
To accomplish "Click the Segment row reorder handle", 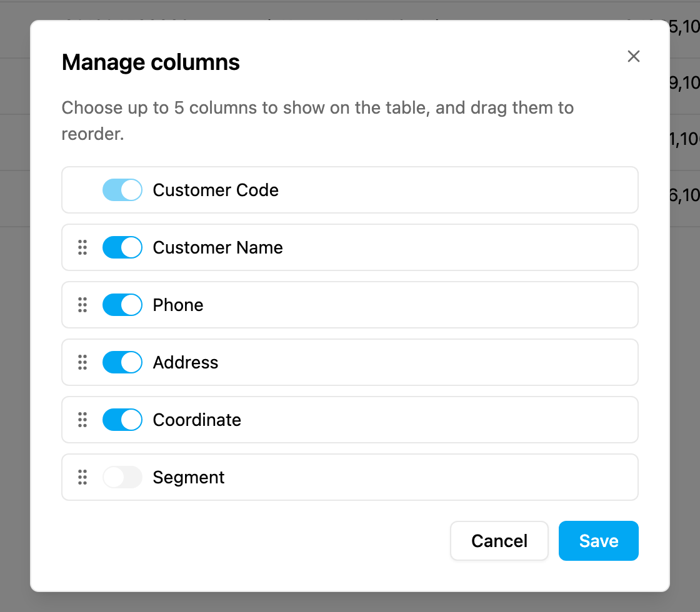I will point(82,477).
